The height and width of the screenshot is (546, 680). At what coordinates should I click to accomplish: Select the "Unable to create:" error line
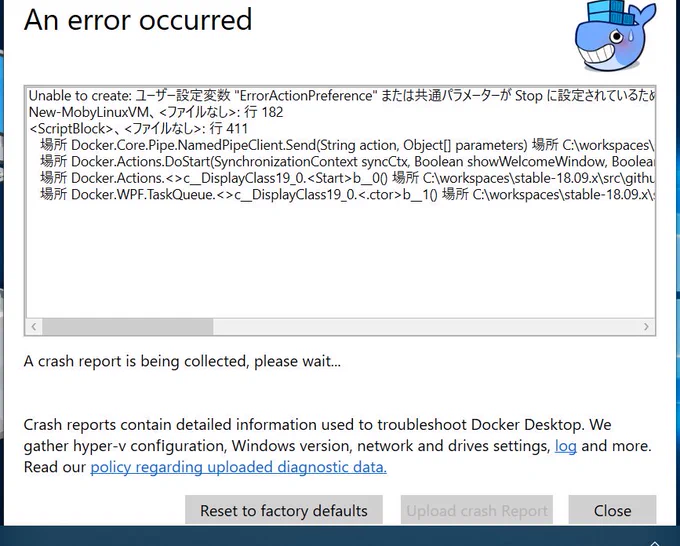pyautogui.click(x=342, y=95)
